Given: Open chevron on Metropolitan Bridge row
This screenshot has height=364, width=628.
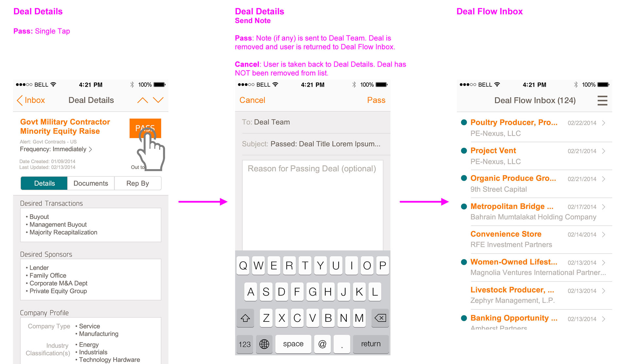Looking at the screenshot, I should click(x=603, y=207).
